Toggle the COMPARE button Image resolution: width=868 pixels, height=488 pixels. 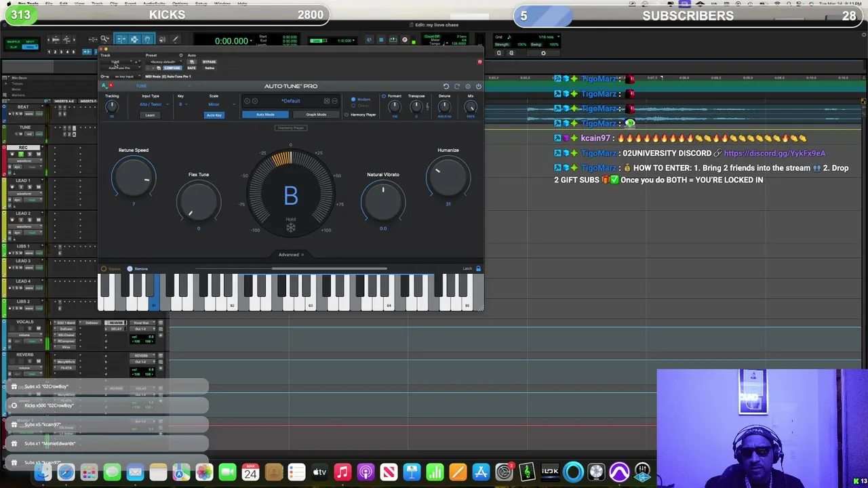click(x=172, y=68)
